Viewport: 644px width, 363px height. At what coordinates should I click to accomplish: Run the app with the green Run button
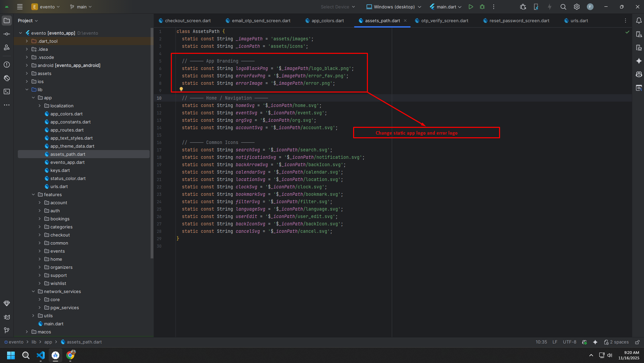tap(471, 7)
